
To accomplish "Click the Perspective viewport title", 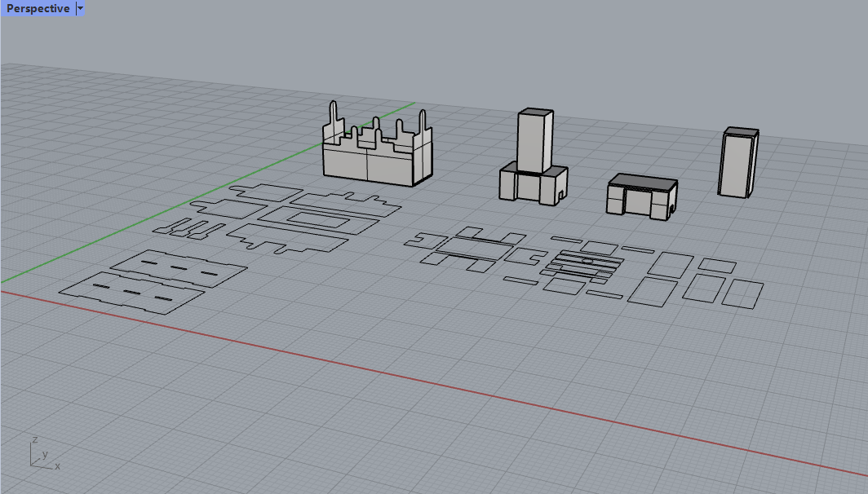I will (38, 8).
